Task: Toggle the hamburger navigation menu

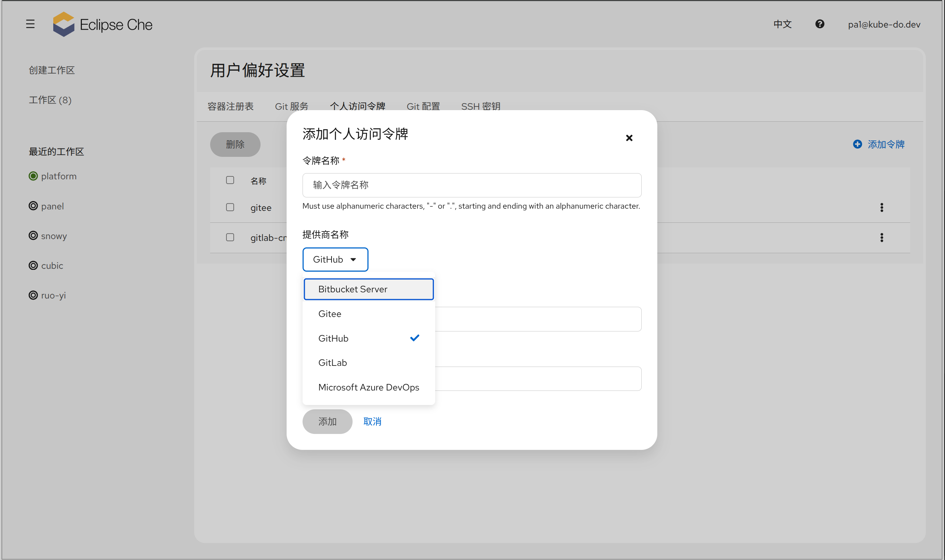Action: pyautogui.click(x=30, y=24)
